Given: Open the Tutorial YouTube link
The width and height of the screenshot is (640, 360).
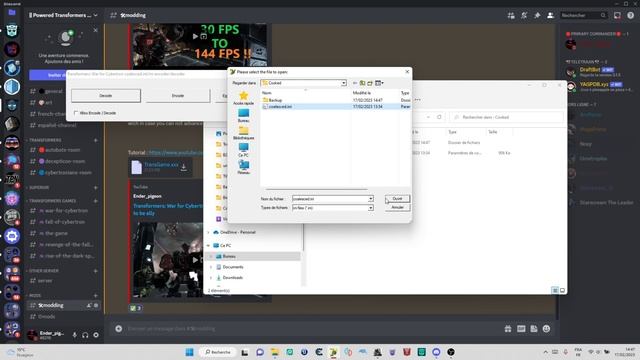Looking at the screenshot, I should coord(176,152).
